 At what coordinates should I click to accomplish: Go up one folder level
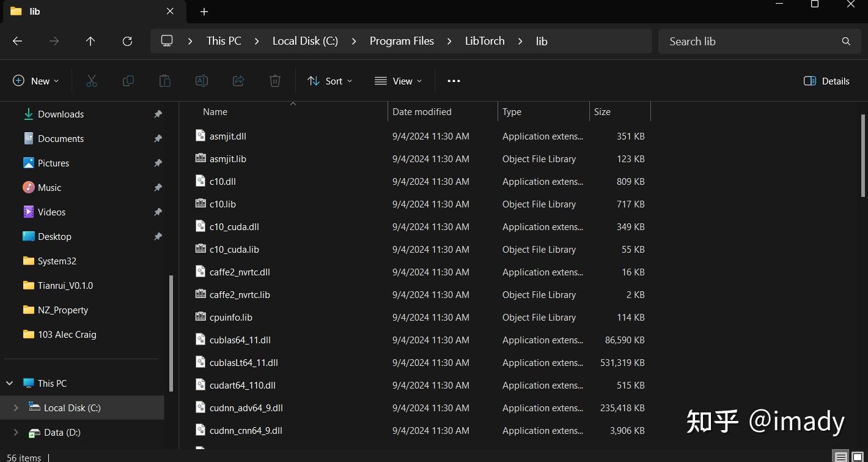[90, 41]
